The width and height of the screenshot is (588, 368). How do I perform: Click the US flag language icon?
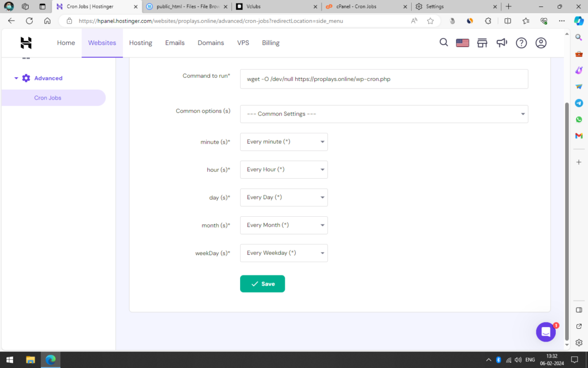[463, 43]
